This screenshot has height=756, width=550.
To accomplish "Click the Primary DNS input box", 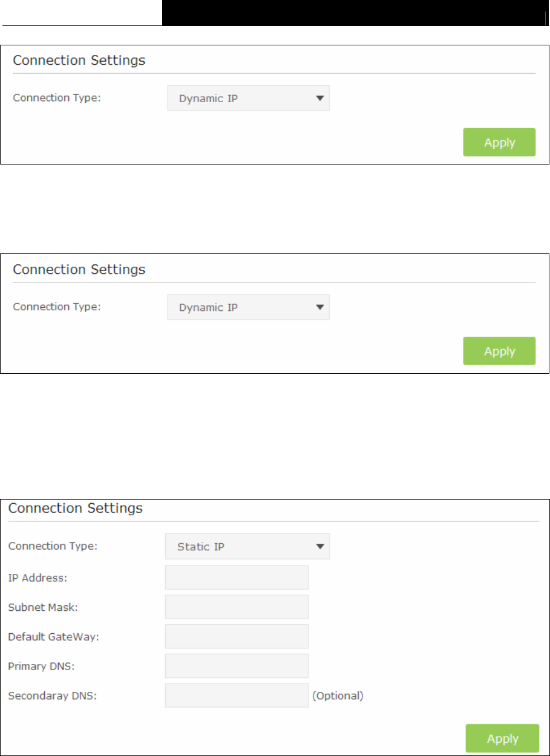I will [x=237, y=666].
